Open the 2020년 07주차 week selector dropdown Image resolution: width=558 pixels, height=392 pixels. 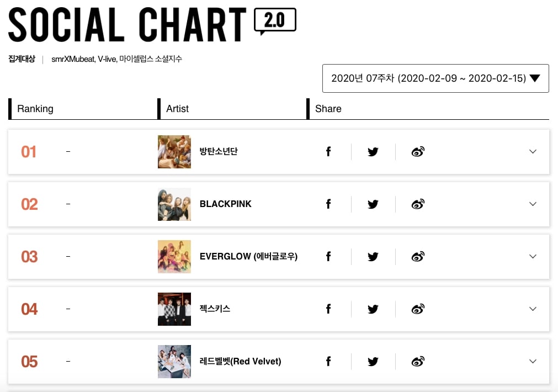435,78
